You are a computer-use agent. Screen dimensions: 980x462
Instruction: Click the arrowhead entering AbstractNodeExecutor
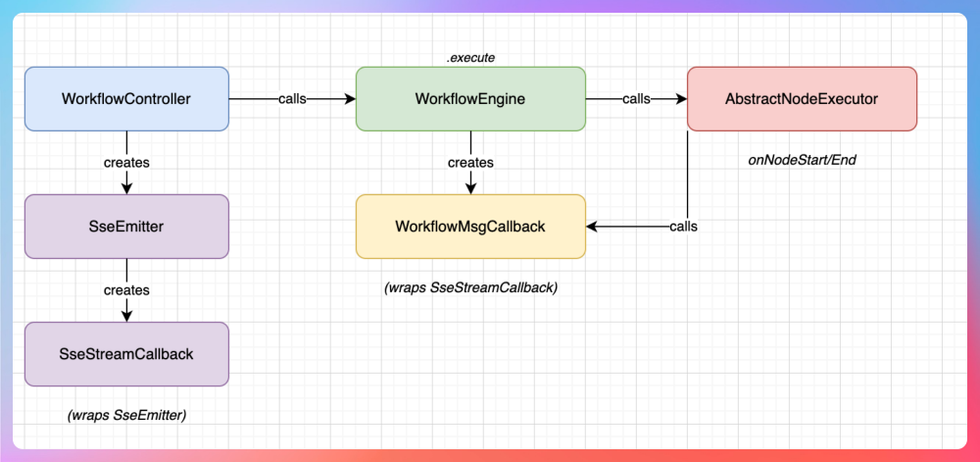[681, 99]
